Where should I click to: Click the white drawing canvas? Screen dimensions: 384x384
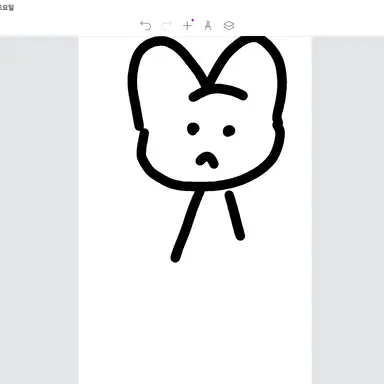(195, 210)
